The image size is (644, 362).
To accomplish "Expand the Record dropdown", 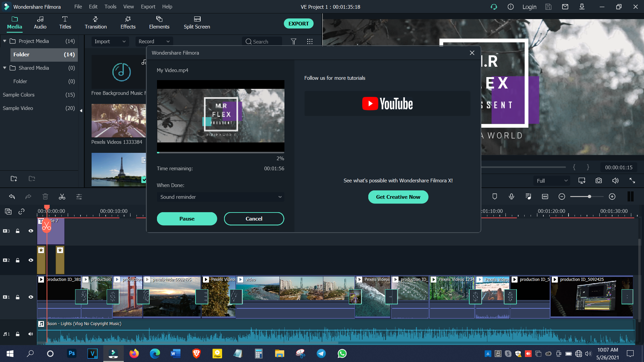I will (154, 41).
